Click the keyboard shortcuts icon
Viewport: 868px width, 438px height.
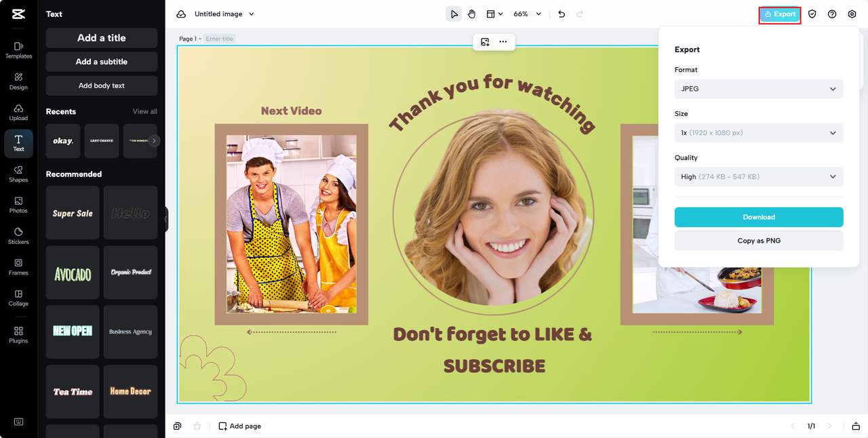(18, 422)
